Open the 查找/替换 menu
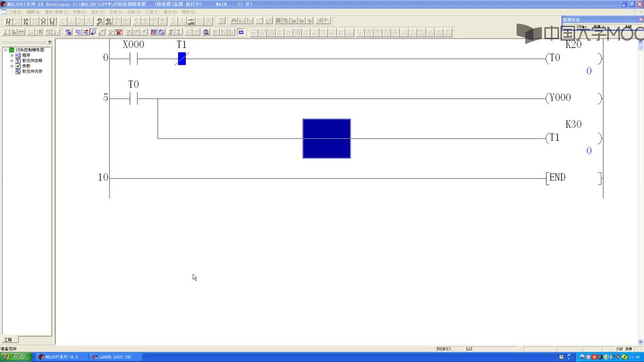The image size is (644, 362). (x=56, y=12)
